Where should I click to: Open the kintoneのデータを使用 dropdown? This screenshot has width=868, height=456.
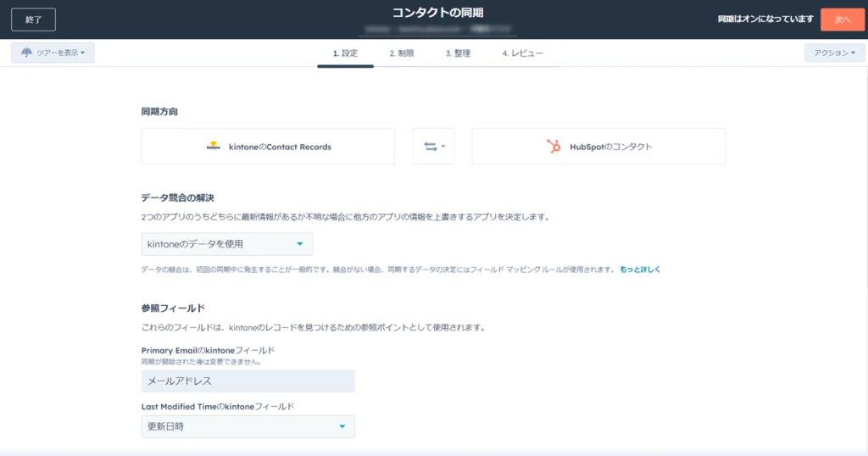coord(227,244)
